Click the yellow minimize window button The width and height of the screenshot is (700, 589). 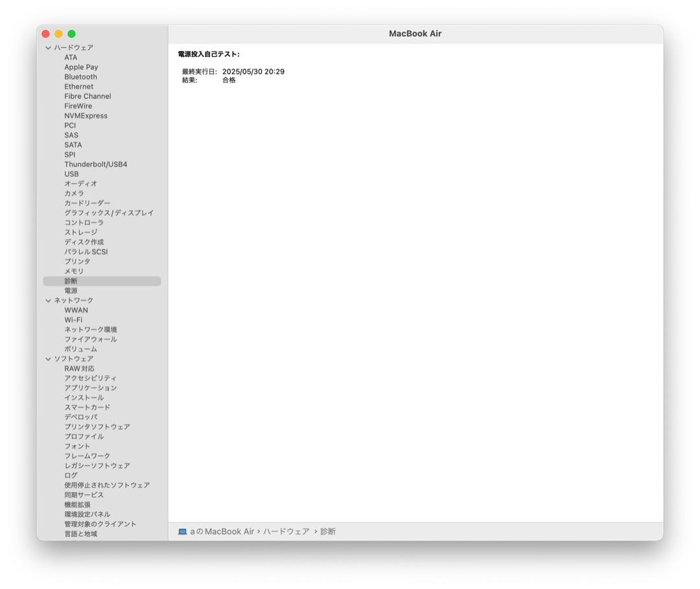58,34
